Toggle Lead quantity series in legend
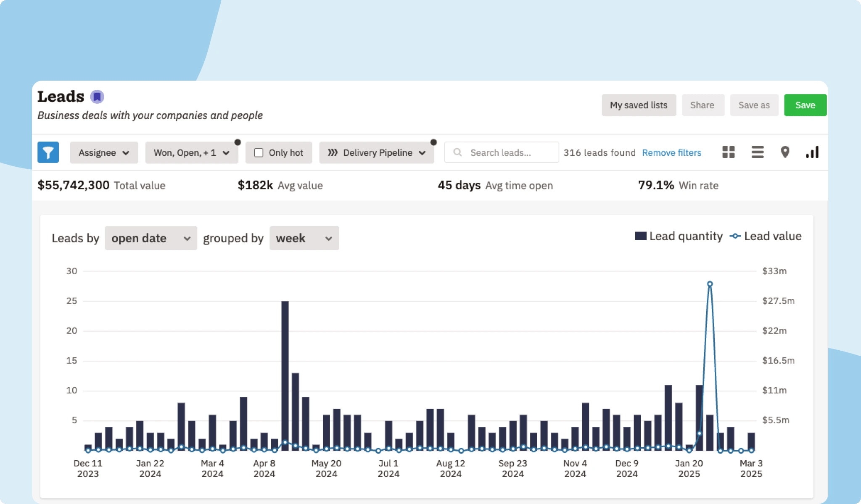The height and width of the screenshot is (504, 861). tap(678, 236)
